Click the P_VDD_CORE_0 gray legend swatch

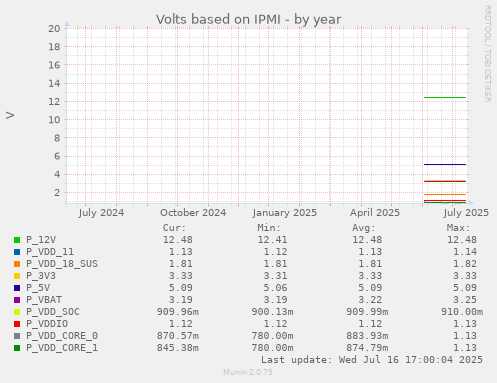pos(17,336)
